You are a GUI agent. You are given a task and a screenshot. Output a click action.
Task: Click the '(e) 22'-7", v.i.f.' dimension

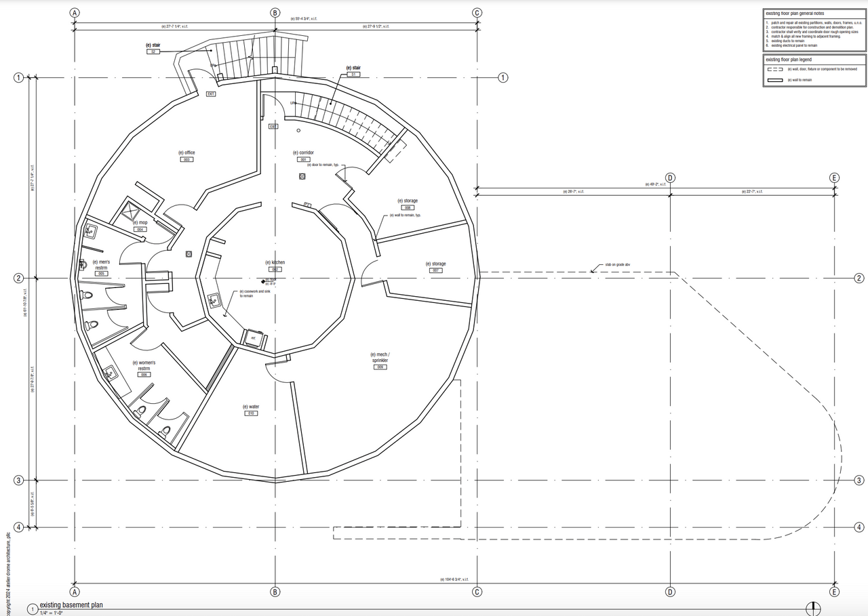(x=753, y=192)
